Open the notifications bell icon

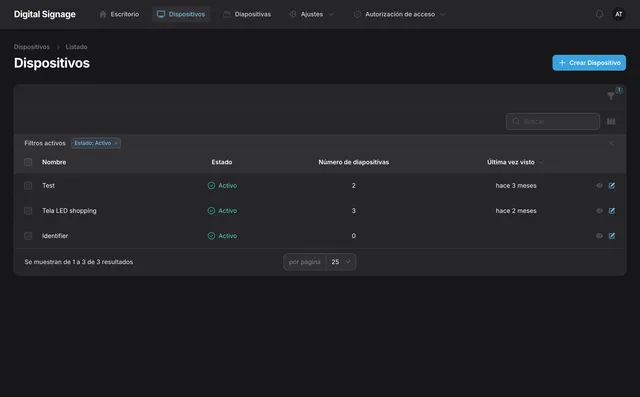point(599,14)
